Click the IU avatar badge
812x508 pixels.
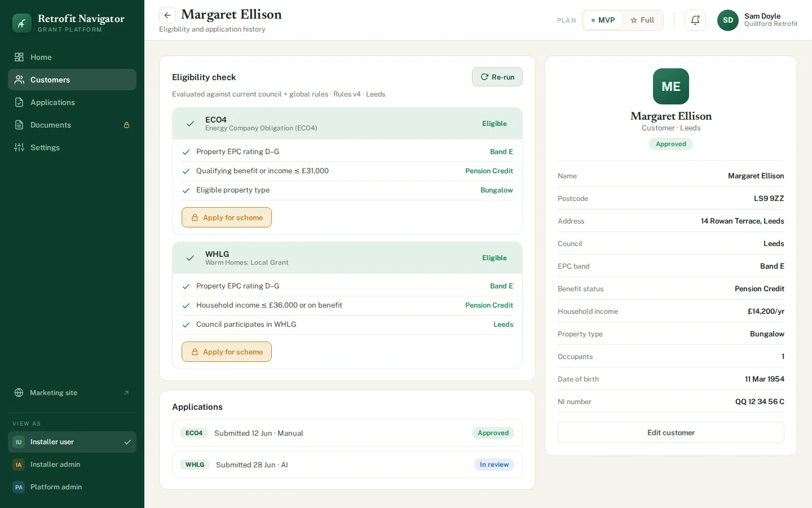pos(19,442)
